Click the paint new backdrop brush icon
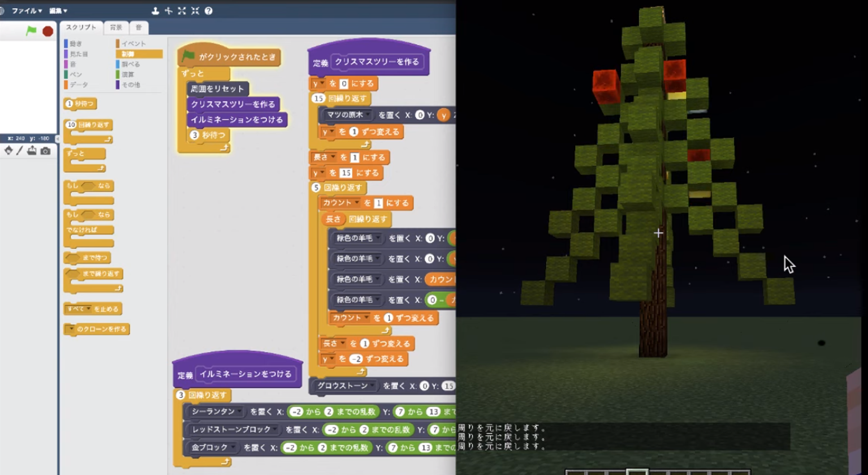868x475 pixels. (x=19, y=151)
